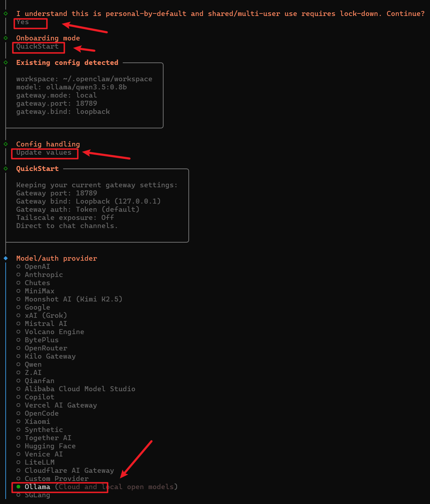430x504 pixels.
Task: Click the 'Update values' config answer
Action: click(x=44, y=153)
